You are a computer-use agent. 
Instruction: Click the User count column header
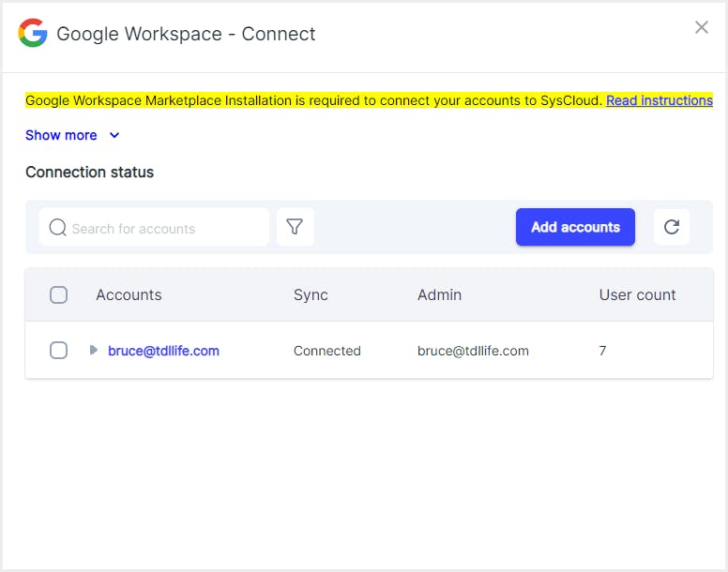637,295
